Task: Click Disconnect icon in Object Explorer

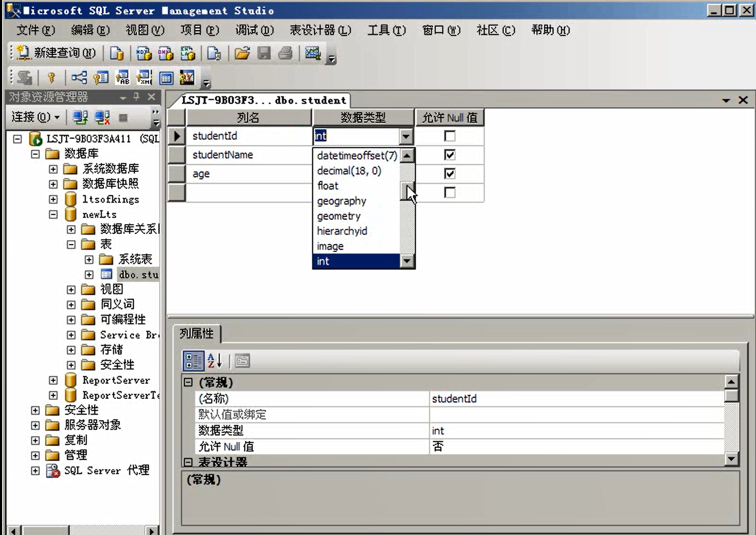Action: (102, 117)
